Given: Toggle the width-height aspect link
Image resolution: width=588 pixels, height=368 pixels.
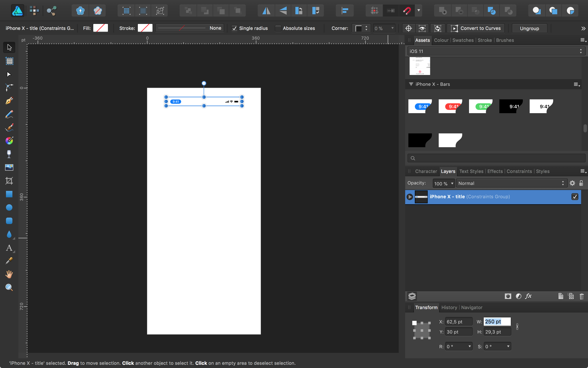Looking at the screenshot, I should pyautogui.click(x=517, y=327).
